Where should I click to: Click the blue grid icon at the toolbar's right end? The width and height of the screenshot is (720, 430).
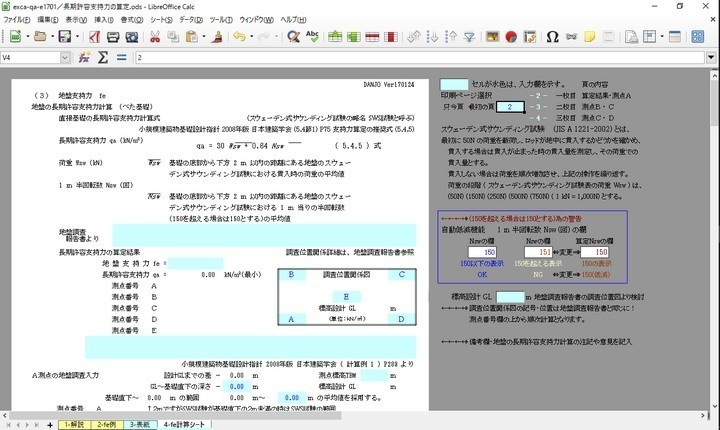click(698, 37)
